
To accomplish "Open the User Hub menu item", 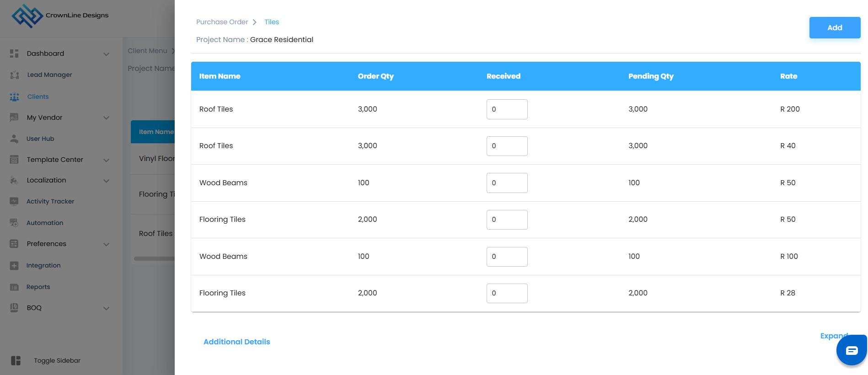I will pos(40,139).
